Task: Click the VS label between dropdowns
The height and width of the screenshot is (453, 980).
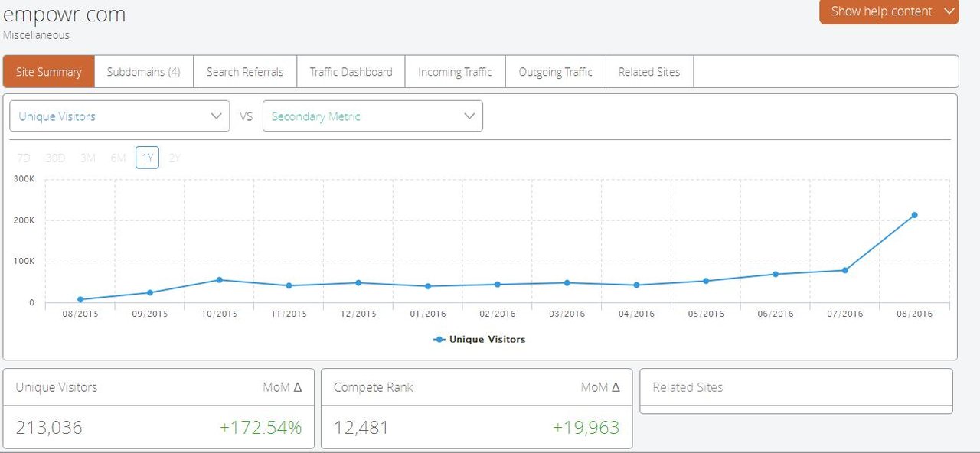Action: coord(246,116)
